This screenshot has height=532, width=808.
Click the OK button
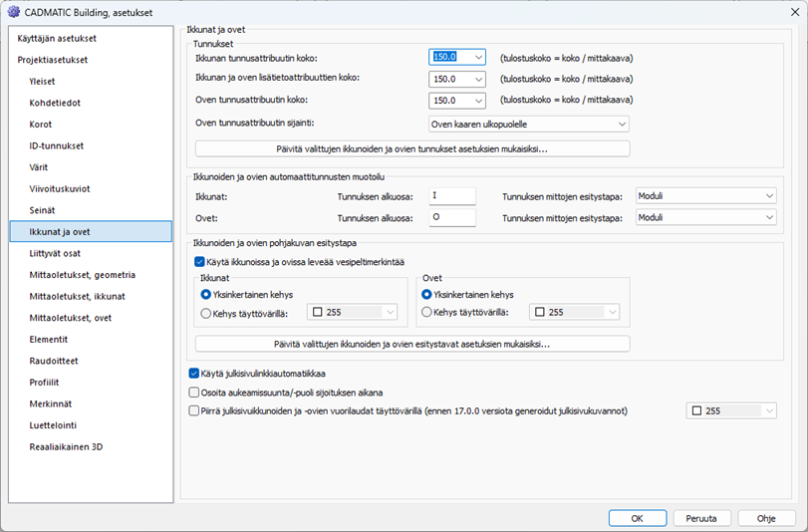(637, 518)
